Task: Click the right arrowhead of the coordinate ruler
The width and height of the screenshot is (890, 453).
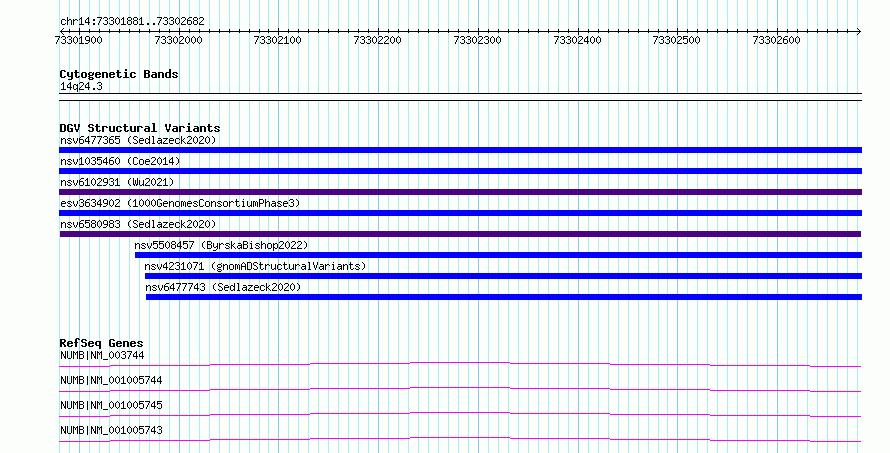Action: click(859, 32)
